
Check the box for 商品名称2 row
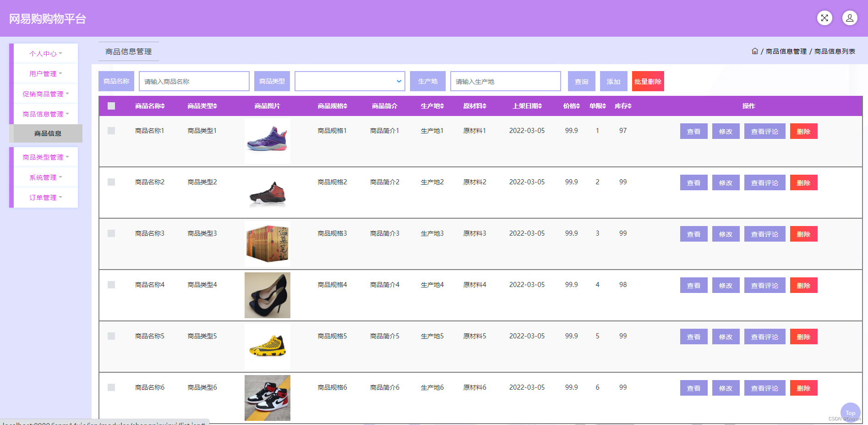coord(111,182)
